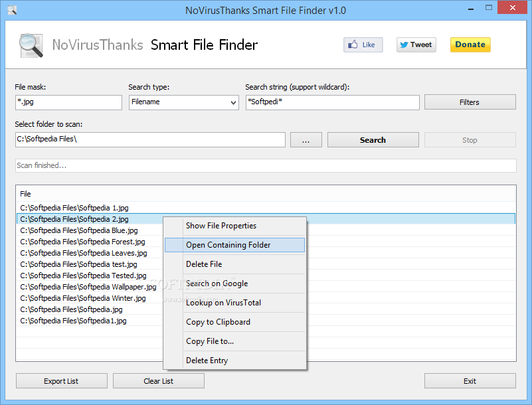Select the Softpedia Wallpaper.jpg row

90,287
